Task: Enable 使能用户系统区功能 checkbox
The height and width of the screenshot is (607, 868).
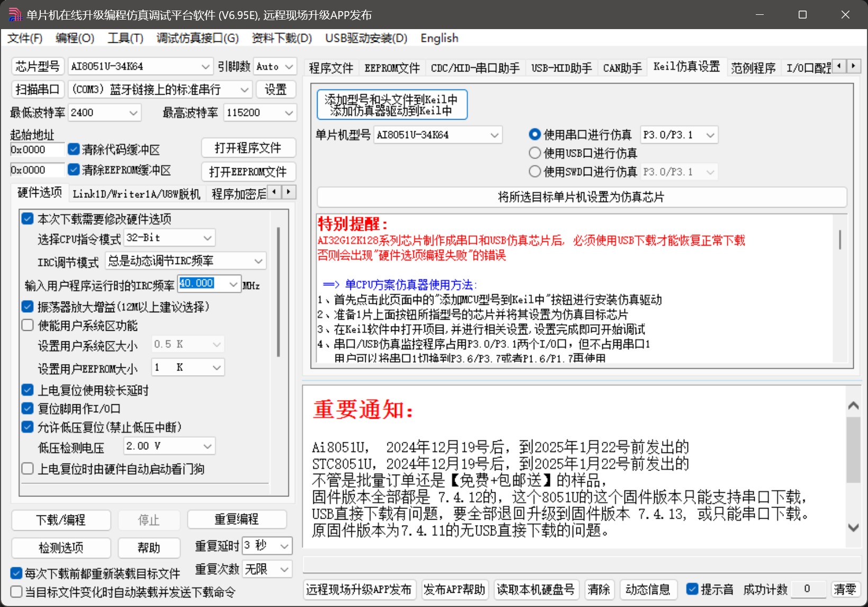Action: pyautogui.click(x=28, y=325)
